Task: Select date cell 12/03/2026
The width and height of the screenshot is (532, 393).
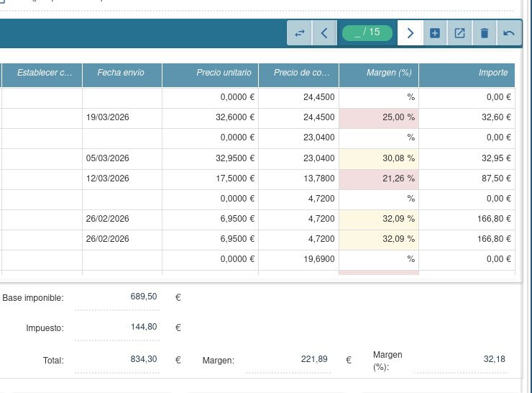Action: [x=122, y=179]
